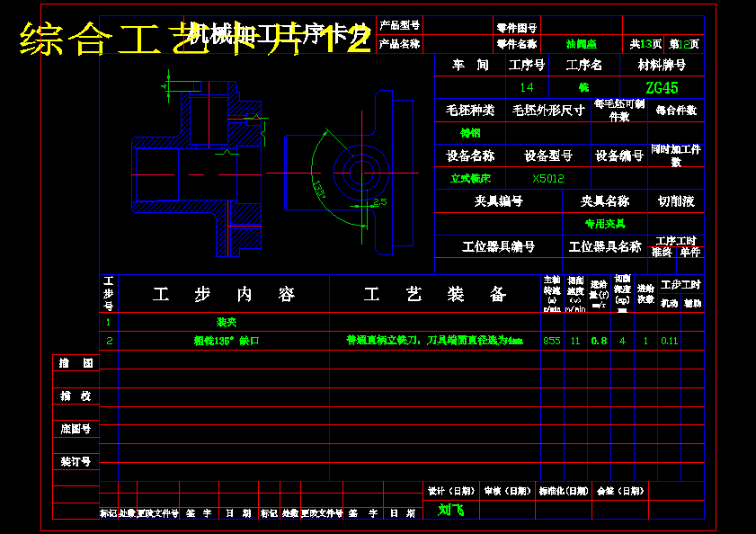Click the equipment model X5012

[x=548, y=179]
